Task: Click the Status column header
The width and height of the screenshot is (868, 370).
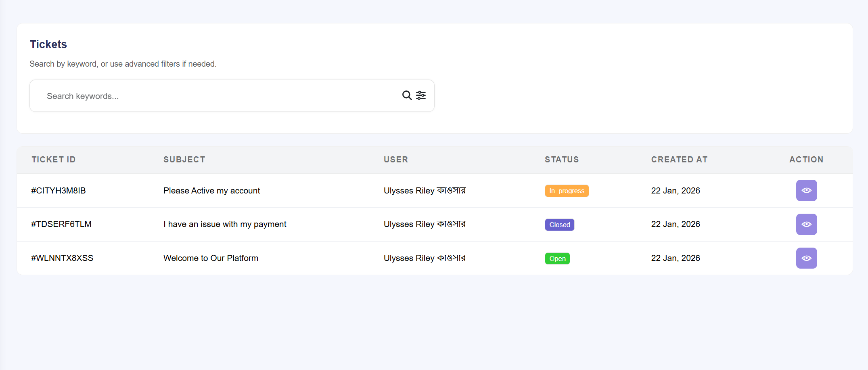Action: tap(562, 160)
